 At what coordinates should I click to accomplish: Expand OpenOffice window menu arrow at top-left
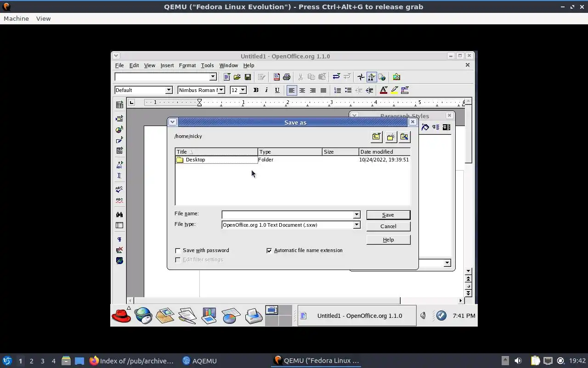click(x=116, y=56)
